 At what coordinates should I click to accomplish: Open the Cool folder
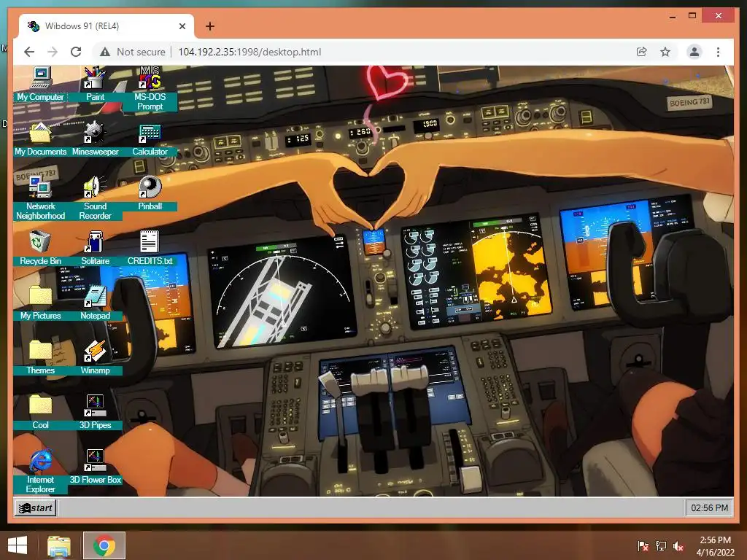pos(41,413)
